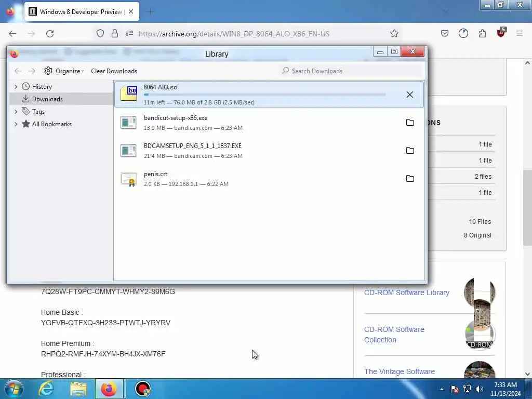Click the Library forward arrow
Image resolution: width=532 pixels, height=399 pixels.
32,71
